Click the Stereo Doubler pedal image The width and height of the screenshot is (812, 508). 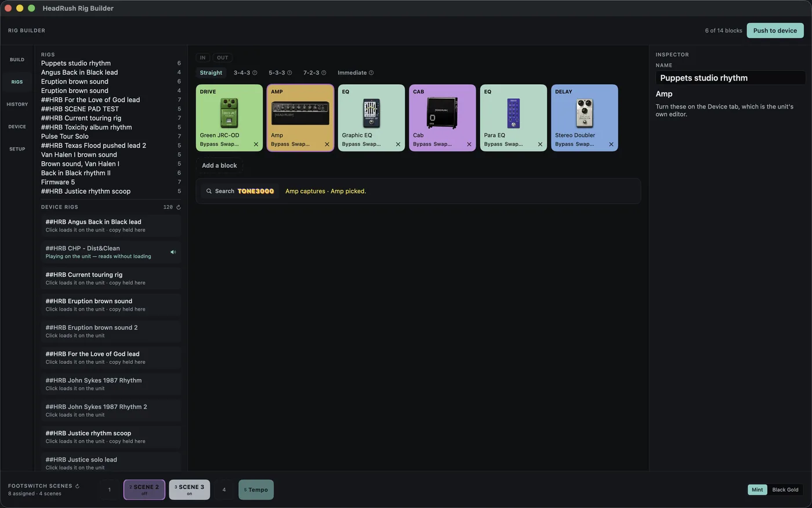585,113
